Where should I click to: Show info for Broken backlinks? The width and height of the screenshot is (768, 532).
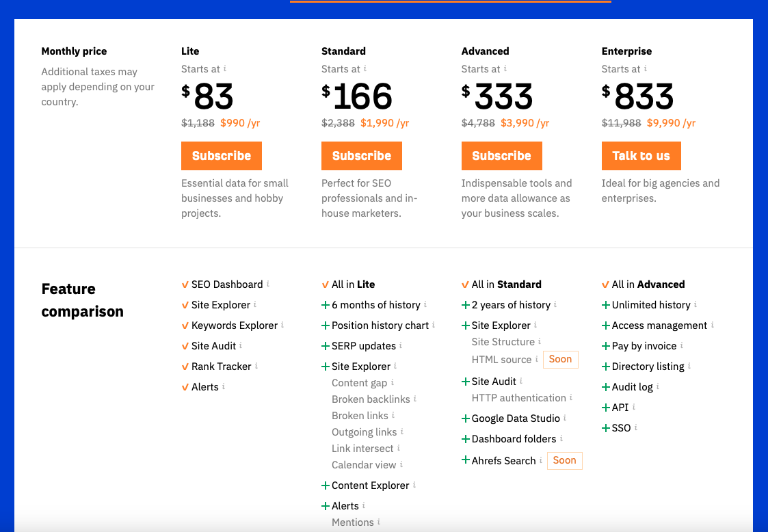pos(415,399)
